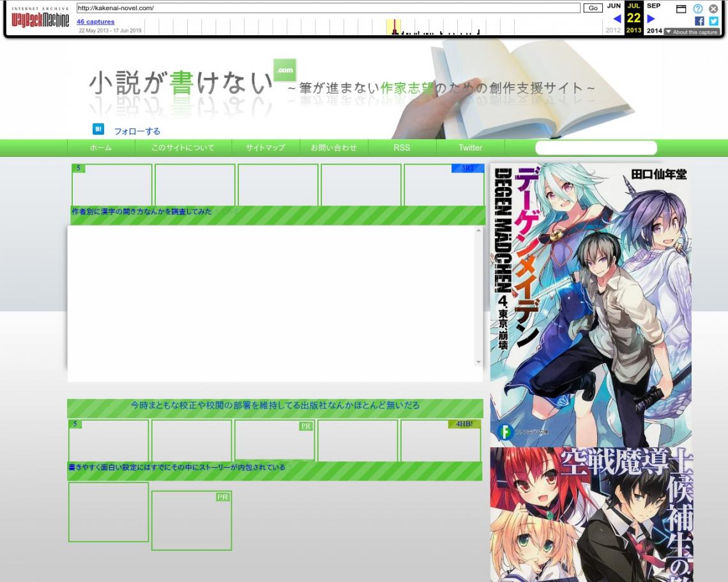Click the scroll-down arrow of the white frame

tap(479, 362)
